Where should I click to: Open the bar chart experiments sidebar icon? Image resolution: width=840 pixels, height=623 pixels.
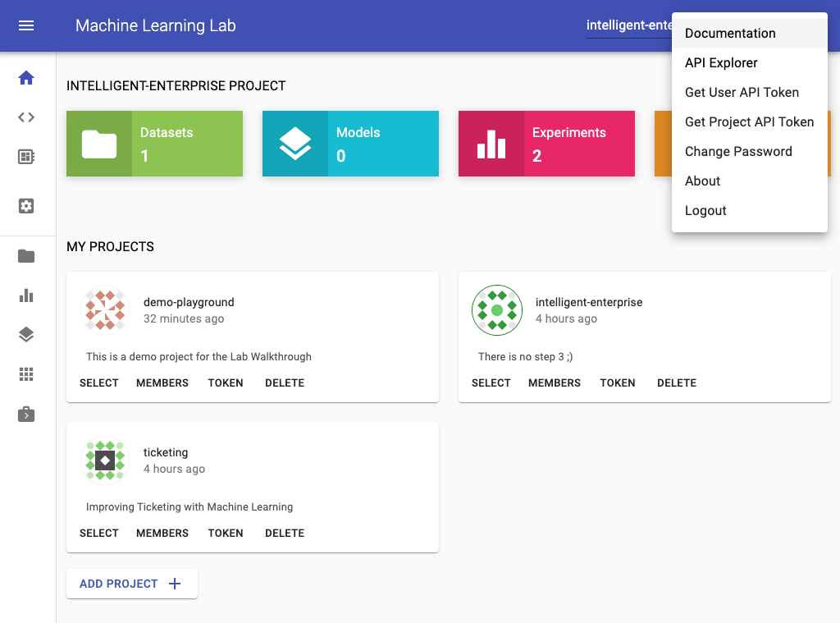point(26,295)
